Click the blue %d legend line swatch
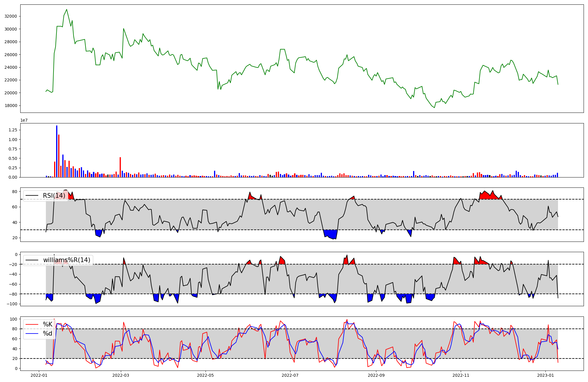This screenshot has height=382, width=588. [x=32, y=334]
